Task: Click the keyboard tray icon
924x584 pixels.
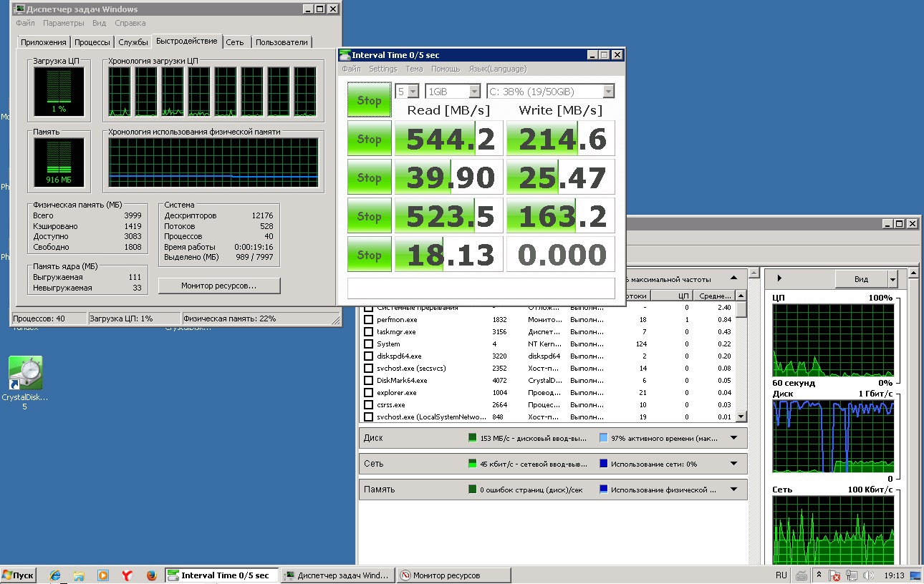Action: pos(802,575)
